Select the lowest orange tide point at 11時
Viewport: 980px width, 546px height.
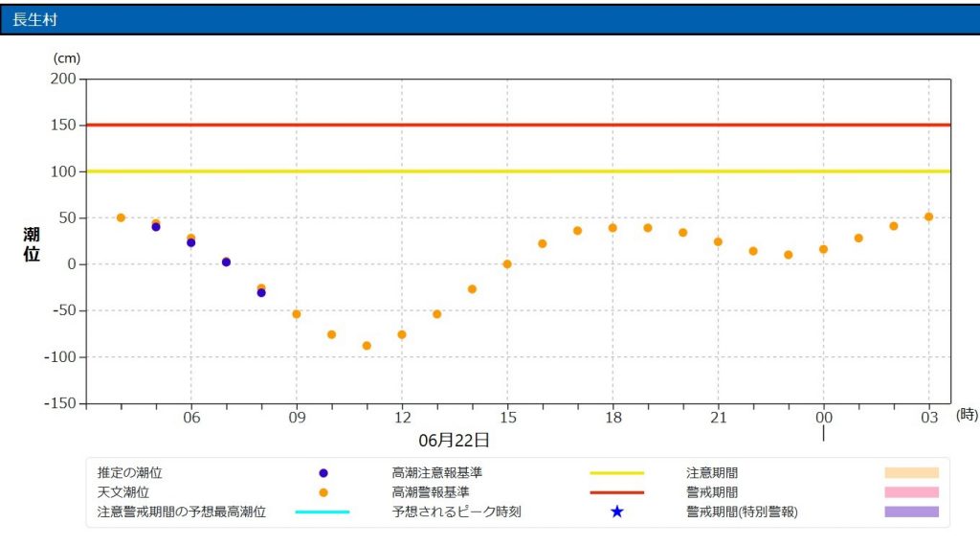pos(367,346)
